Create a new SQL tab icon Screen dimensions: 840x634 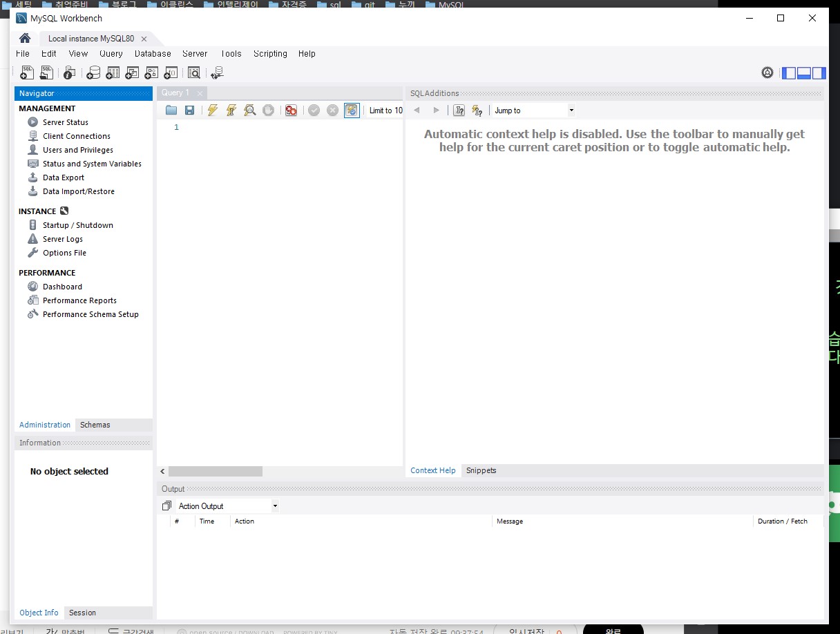click(x=27, y=73)
